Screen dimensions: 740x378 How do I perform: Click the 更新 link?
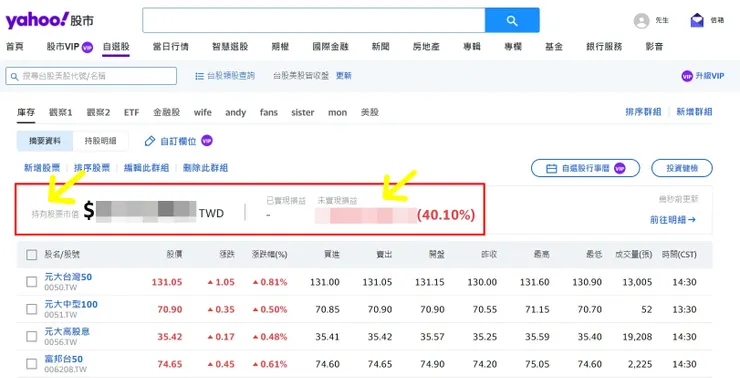(x=344, y=76)
